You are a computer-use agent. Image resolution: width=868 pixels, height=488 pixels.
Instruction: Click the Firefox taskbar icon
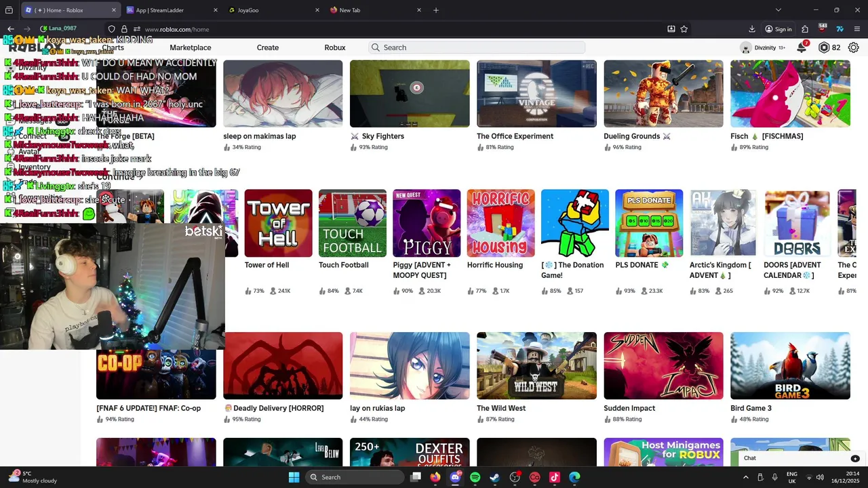(x=435, y=477)
